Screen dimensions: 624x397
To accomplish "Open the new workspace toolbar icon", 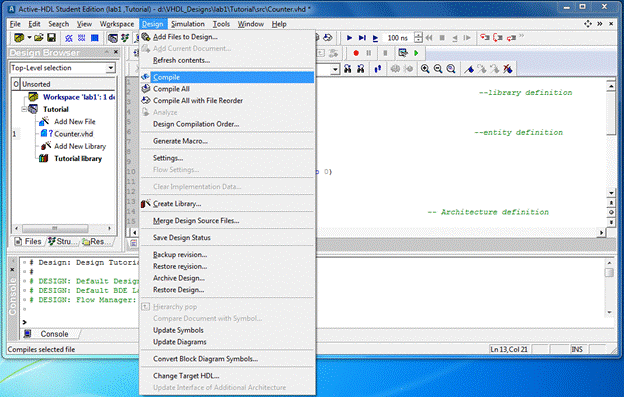I will 19,38.
